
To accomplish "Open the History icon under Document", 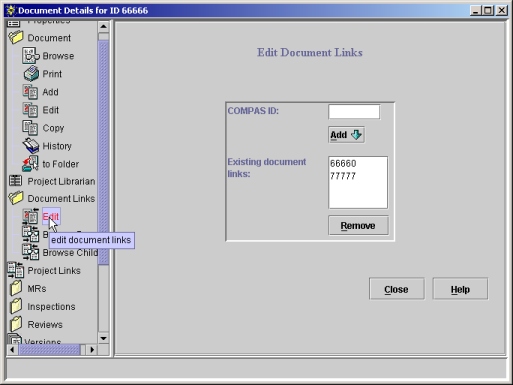I will point(31,146).
